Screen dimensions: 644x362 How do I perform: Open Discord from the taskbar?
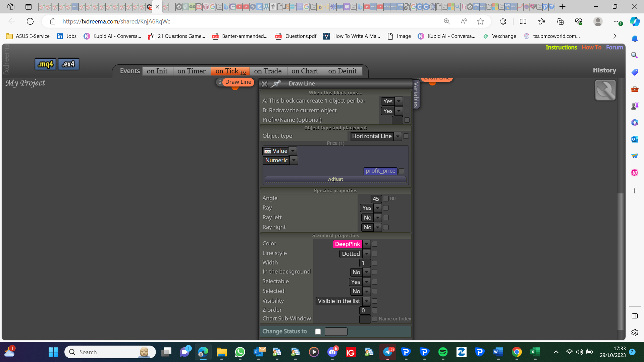click(x=332, y=352)
